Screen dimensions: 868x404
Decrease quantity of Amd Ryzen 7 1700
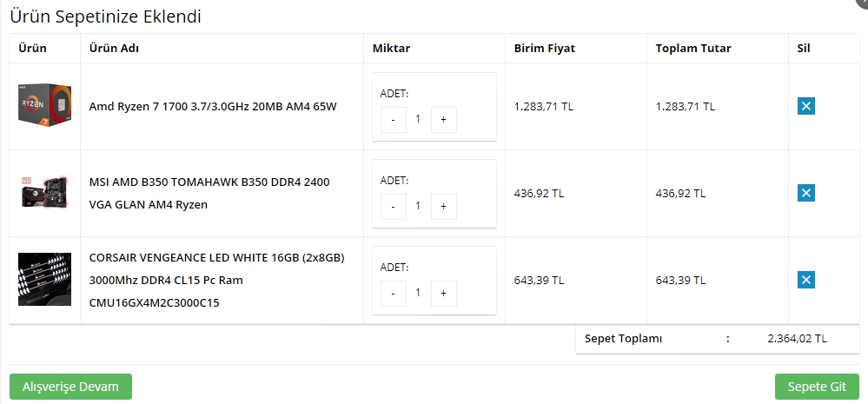pos(393,120)
